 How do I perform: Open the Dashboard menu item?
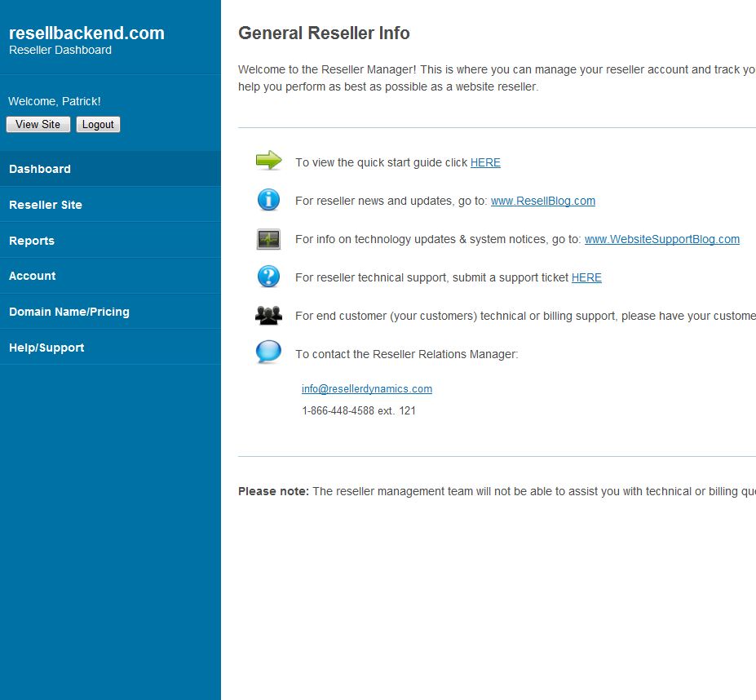point(40,169)
